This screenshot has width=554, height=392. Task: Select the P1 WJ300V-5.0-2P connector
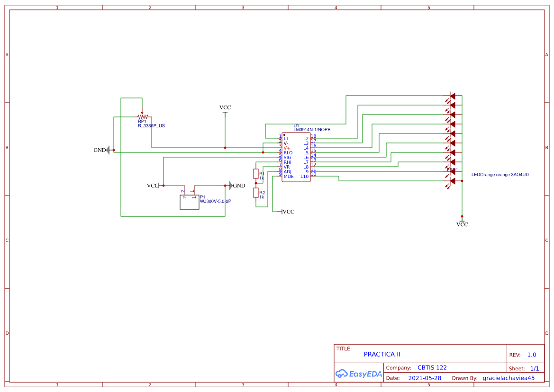click(x=190, y=201)
